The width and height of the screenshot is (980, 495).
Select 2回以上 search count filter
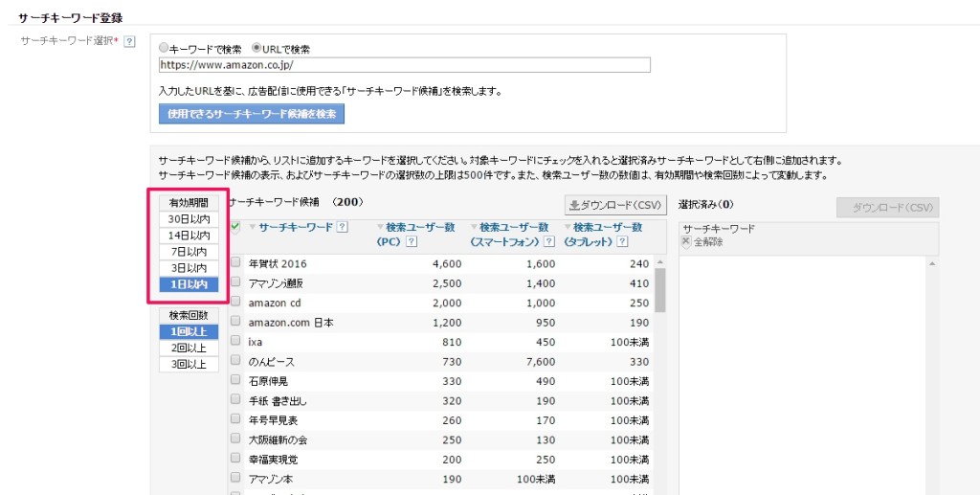[x=189, y=349]
